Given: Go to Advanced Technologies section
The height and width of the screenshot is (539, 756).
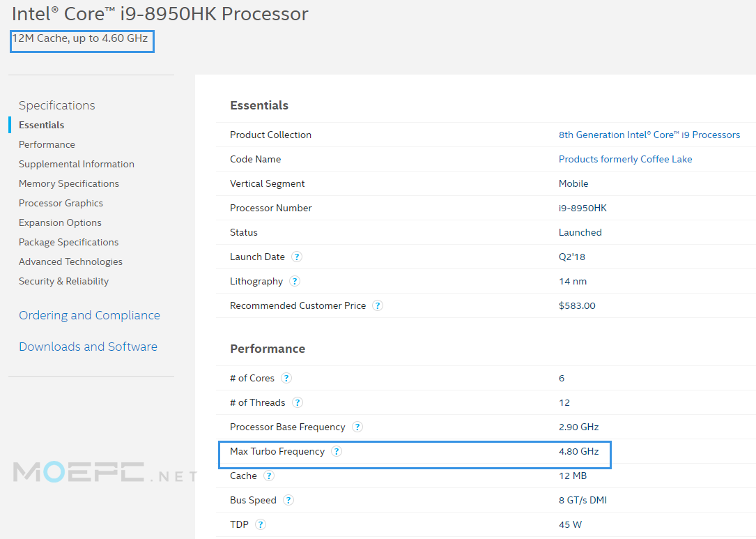Looking at the screenshot, I should point(70,261).
